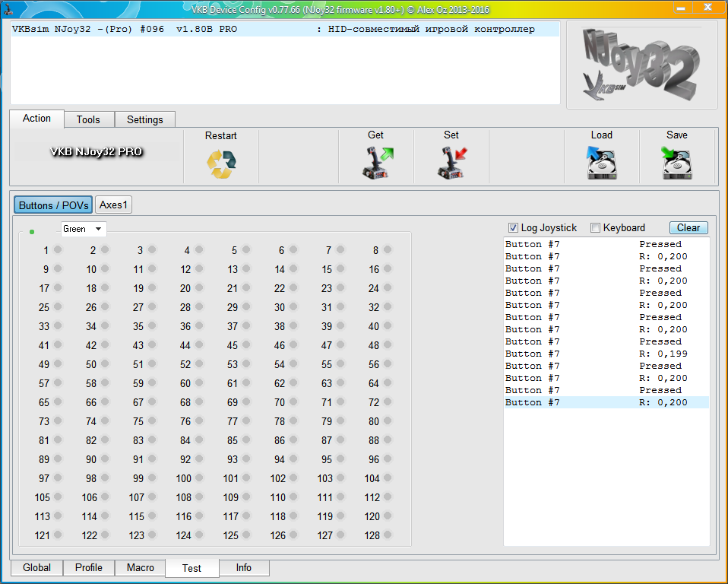Screen dimensions: 728x584
Task: Click button 77 indicator light
Action: pyautogui.click(x=246, y=421)
